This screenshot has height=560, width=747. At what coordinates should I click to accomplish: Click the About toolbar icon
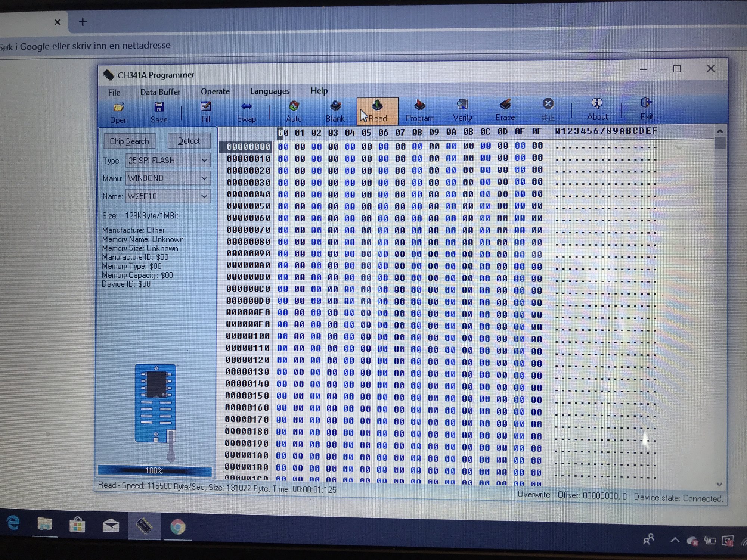click(597, 109)
